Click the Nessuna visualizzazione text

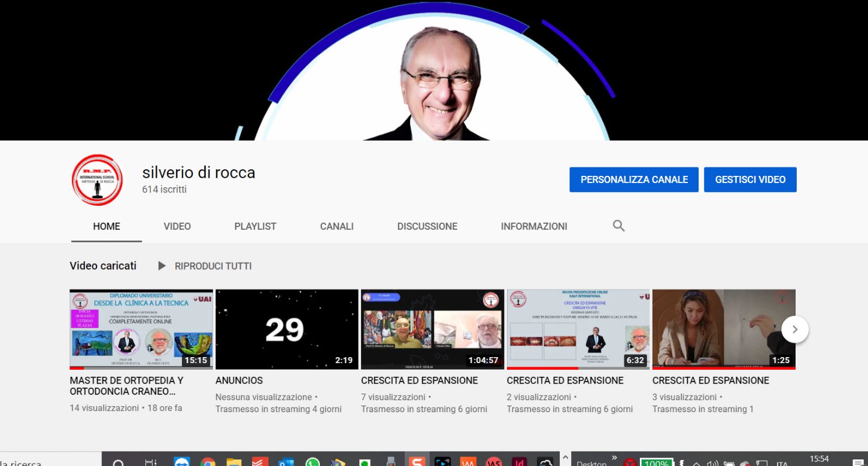264,397
